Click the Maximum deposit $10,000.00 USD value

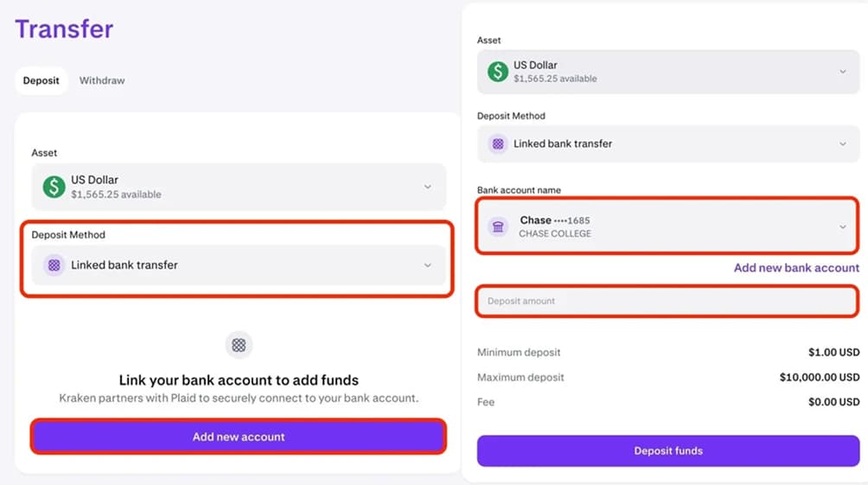[x=819, y=377]
